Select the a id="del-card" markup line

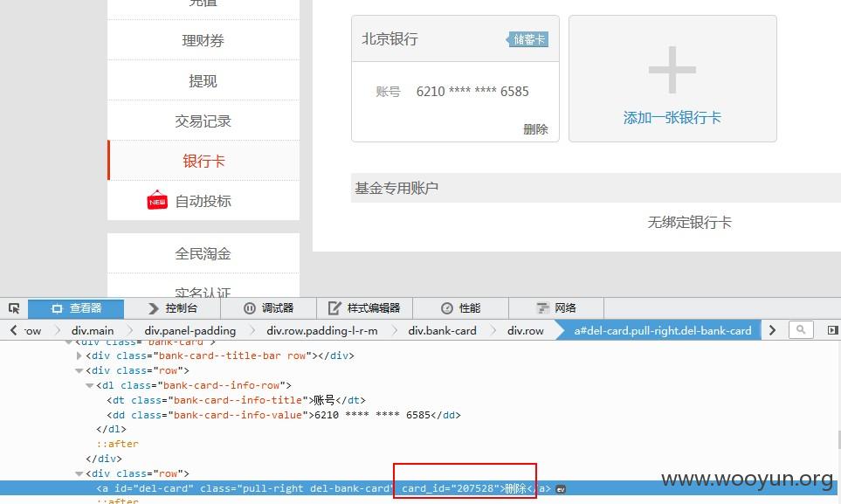coord(323,488)
